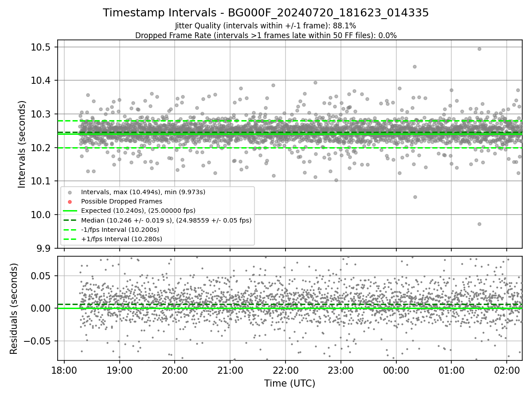
Task: Click the lowest interval data point just below 10.0
Action: [479, 224]
